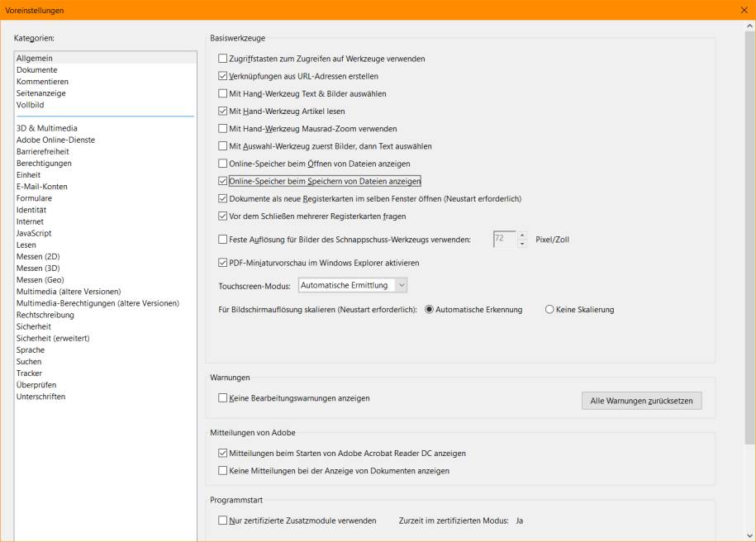Check "Mit Hand-Werkzeug Text & Bilder auswählen"

(221, 93)
